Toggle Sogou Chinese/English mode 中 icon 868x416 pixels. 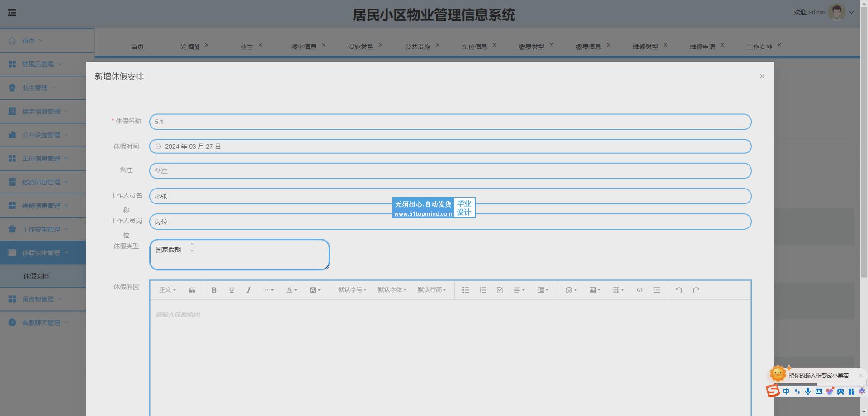[786, 392]
